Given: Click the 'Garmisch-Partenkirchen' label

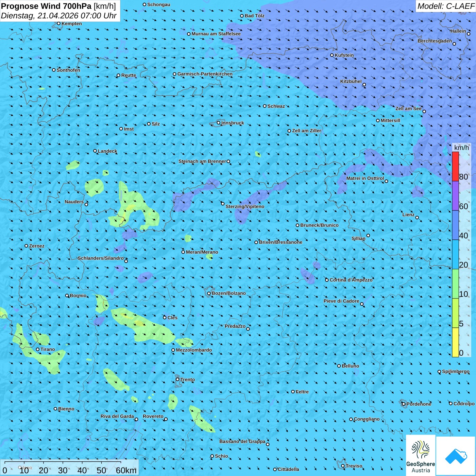Looking at the screenshot, I should click(205, 74).
